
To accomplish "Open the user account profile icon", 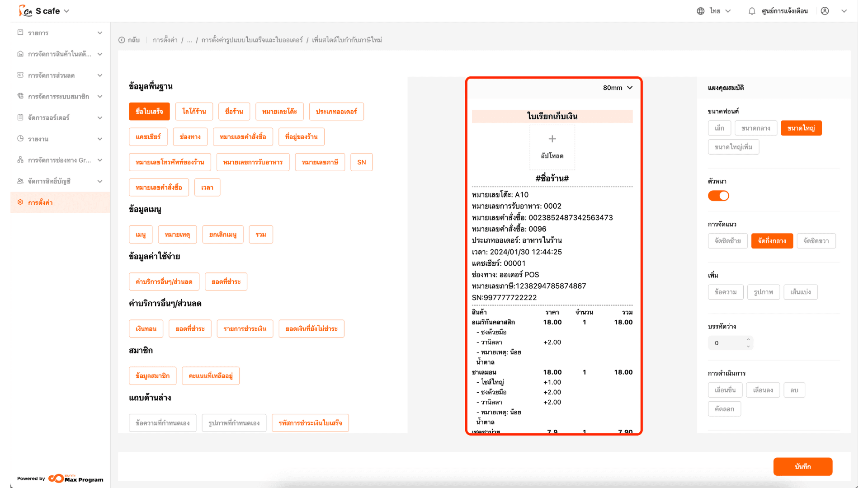I will 825,11.
